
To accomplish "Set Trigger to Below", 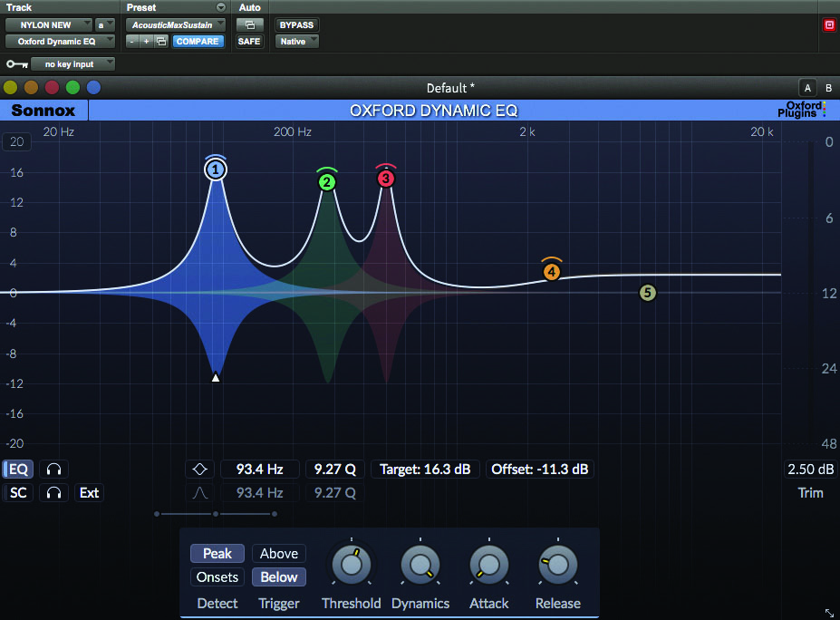I will [278, 577].
